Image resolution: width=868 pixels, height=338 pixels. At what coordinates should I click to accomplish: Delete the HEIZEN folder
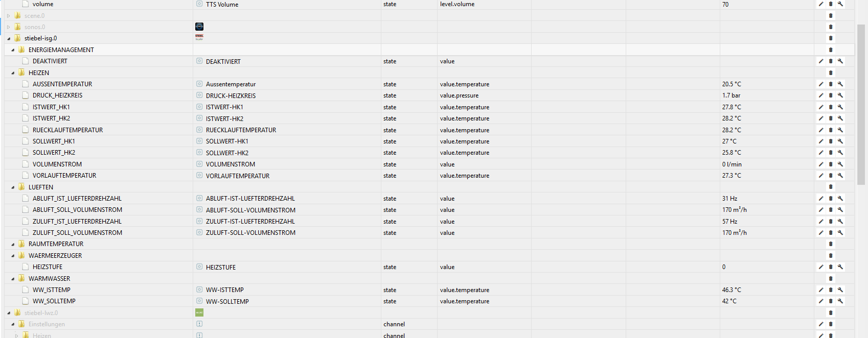[831, 73]
